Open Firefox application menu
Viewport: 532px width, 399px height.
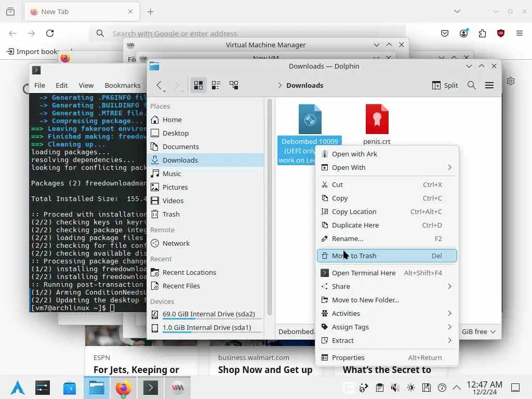point(520,33)
